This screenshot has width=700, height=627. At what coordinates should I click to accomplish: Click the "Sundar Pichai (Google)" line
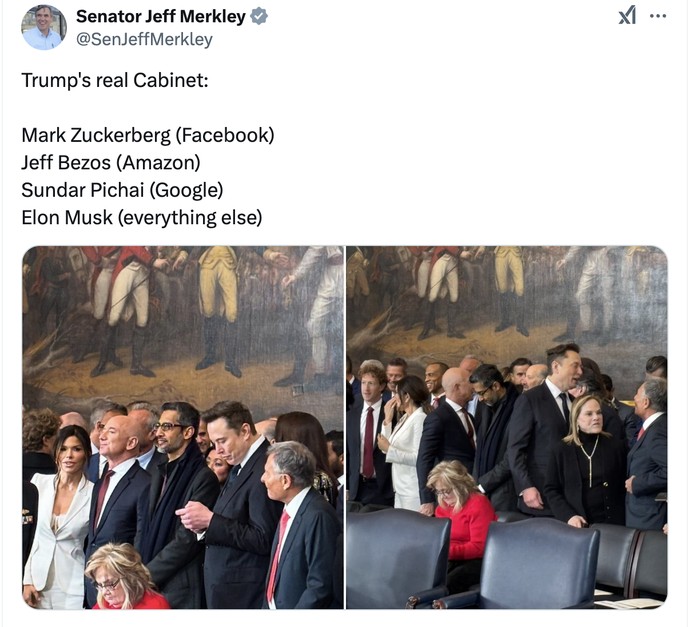(122, 189)
